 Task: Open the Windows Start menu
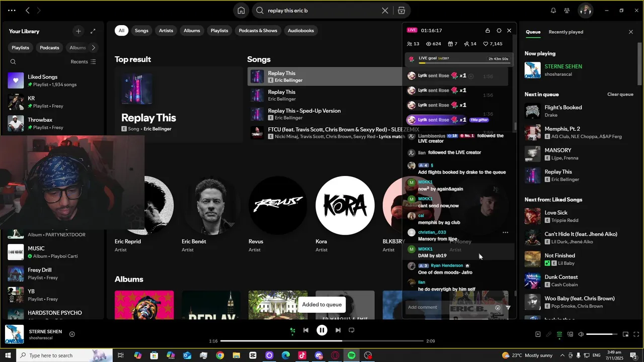(x=8, y=355)
